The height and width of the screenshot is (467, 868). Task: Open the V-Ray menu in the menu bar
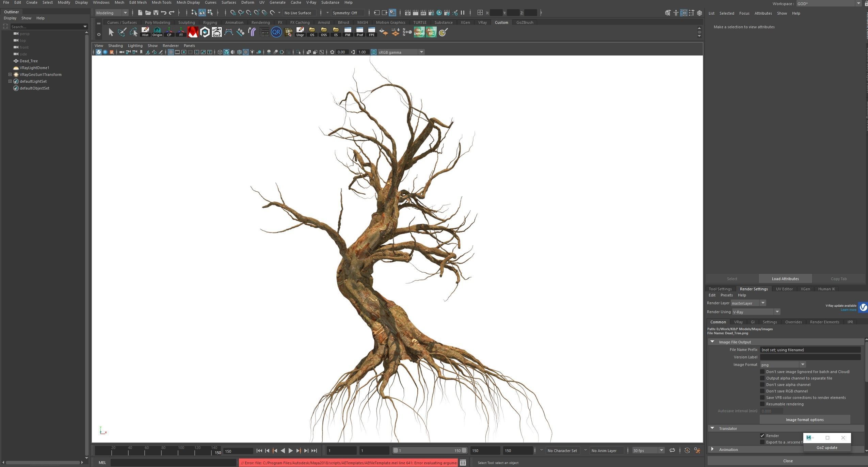[x=311, y=2]
